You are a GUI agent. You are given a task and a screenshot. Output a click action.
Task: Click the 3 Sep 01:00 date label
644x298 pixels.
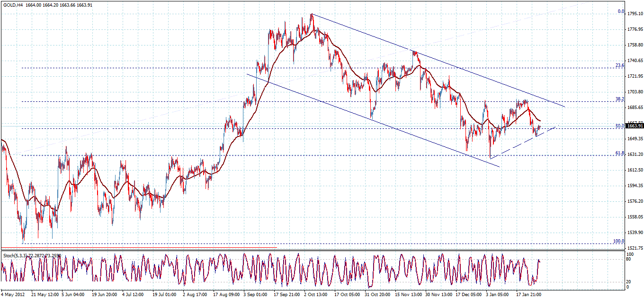click(256, 294)
